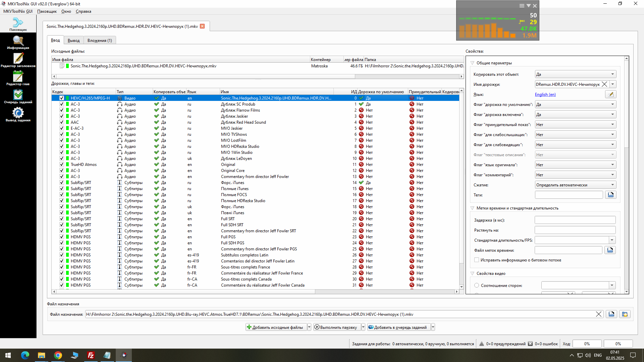This screenshot has height=362, width=644.
Task: Browse for destination file save location
Action: (x=611, y=314)
